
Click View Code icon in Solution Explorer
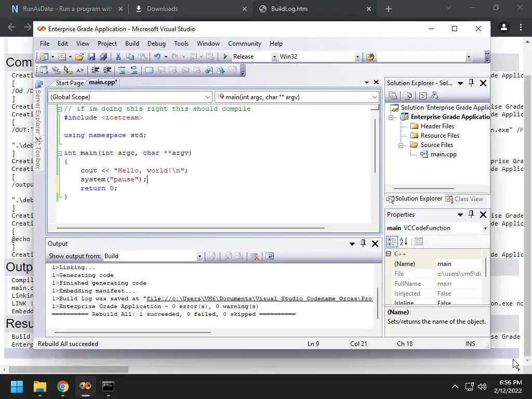[x=423, y=96]
